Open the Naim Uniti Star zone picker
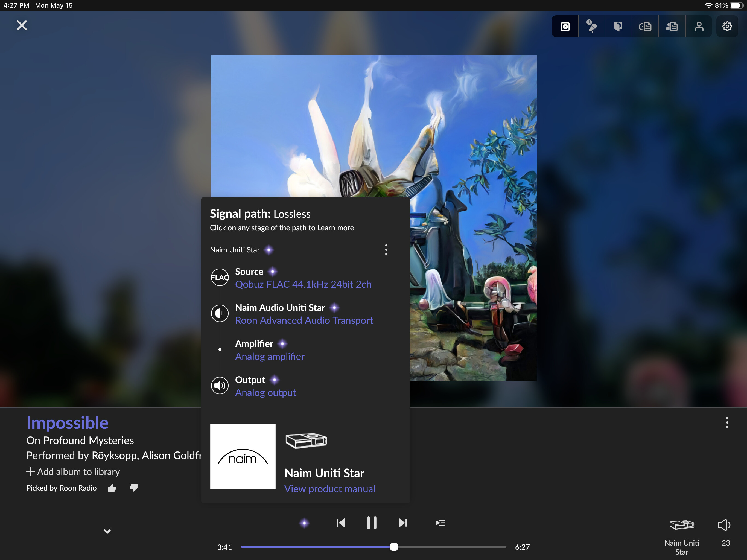This screenshot has height=560, width=747. click(682, 537)
